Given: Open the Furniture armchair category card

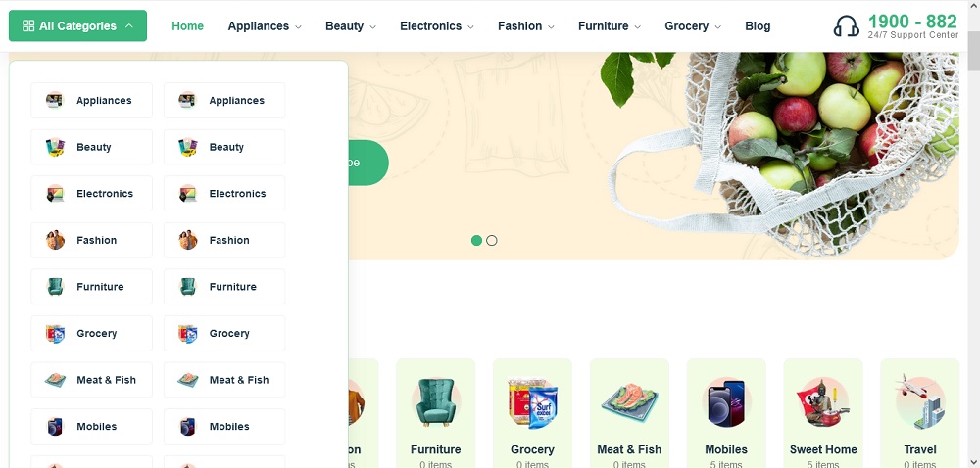Looking at the screenshot, I should (436, 413).
